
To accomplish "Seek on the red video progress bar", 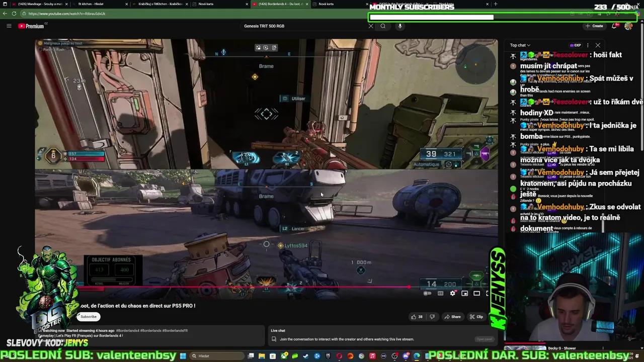I will (266, 287).
